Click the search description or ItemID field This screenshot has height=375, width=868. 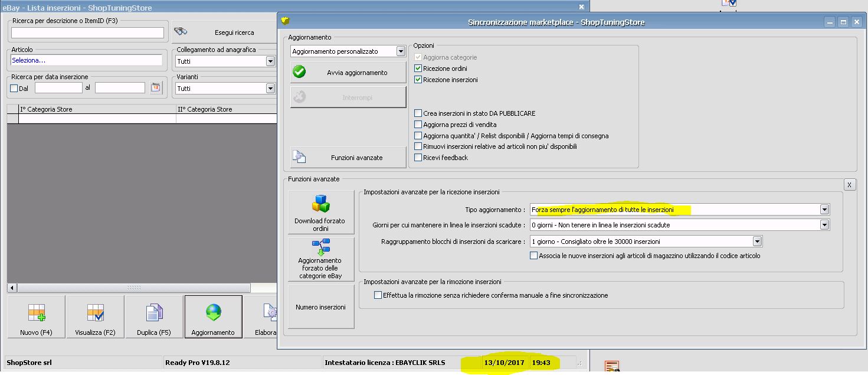point(87,32)
